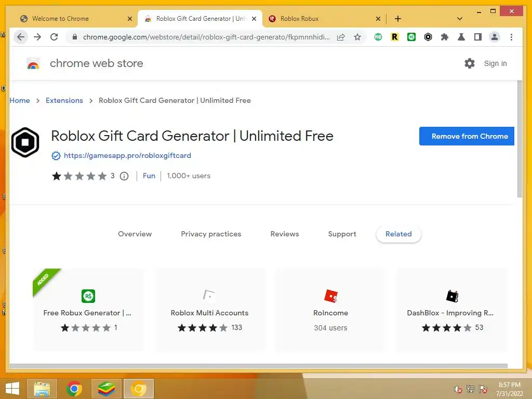Close the Roblox Robux tab
Image resolution: width=532 pixels, height=399 pixels.
point(378,19)
